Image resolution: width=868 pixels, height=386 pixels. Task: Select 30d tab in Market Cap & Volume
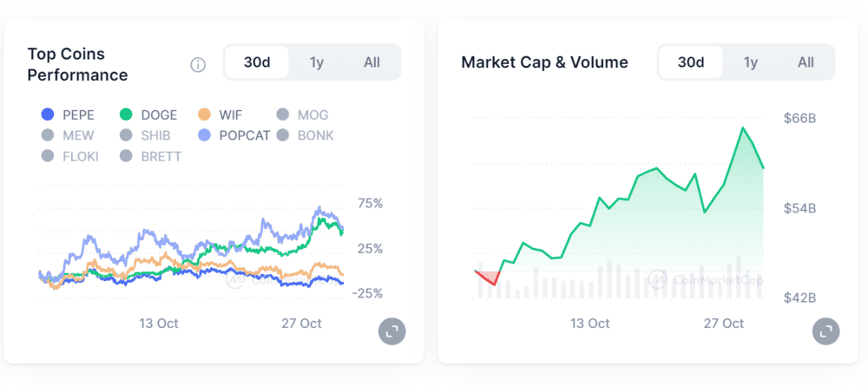[690, 62]
